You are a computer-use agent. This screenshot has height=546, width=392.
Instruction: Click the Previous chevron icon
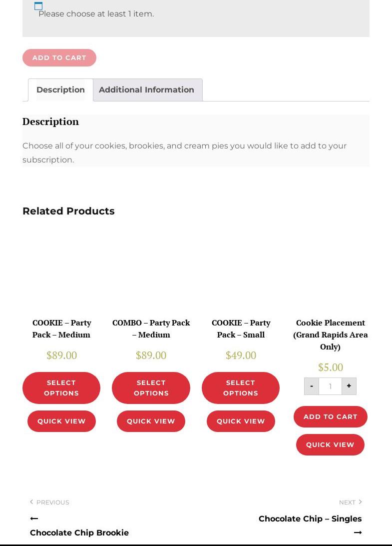(x=31, y=502)
